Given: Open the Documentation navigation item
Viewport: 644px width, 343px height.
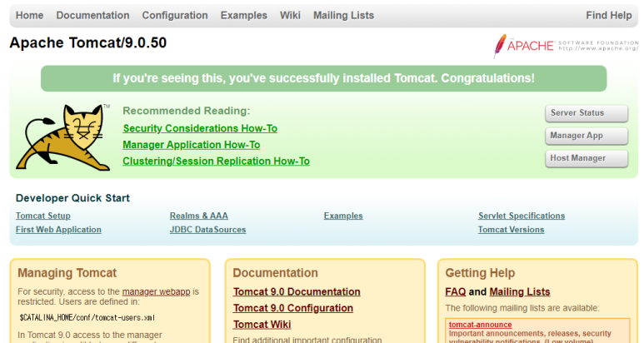Looking at the screenshot, I should [x=92, y=16].
